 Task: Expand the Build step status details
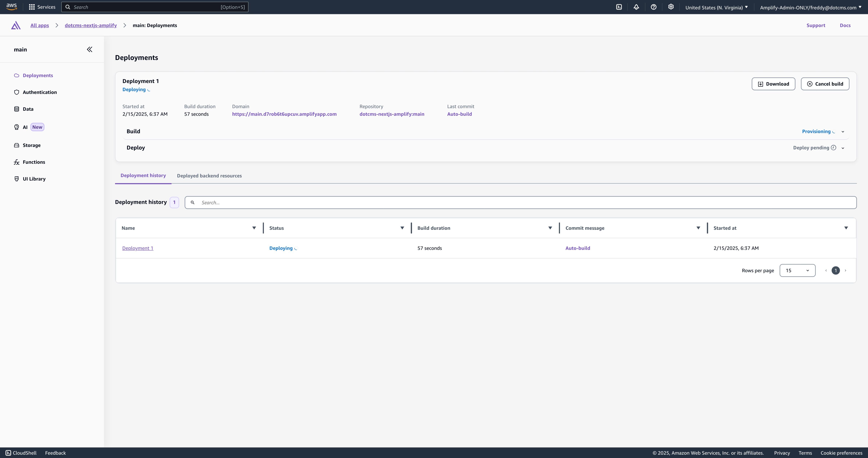coord(843,131)
